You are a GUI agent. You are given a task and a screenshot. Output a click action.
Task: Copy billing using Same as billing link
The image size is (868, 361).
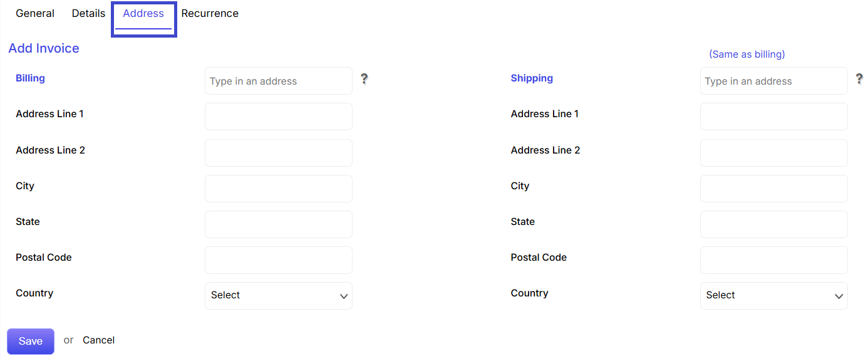[x=747, y=54]
